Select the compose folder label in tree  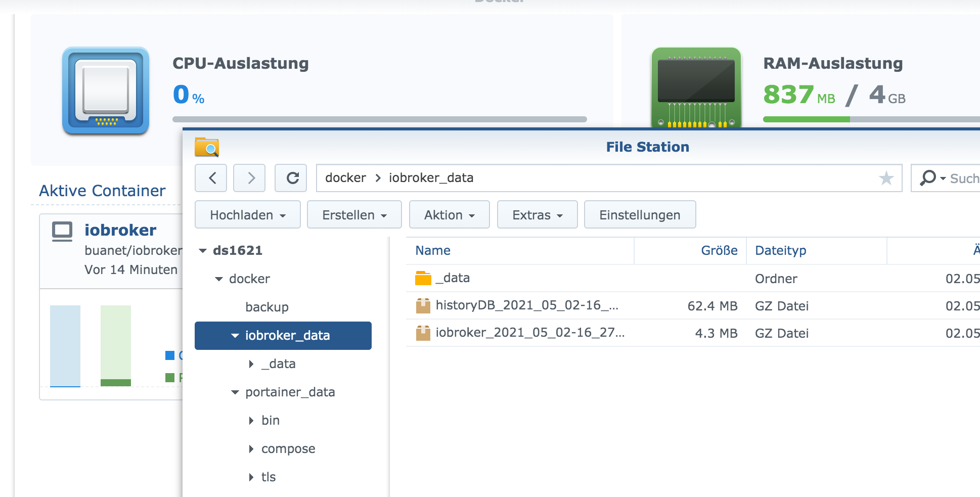[x=288, y=449]
